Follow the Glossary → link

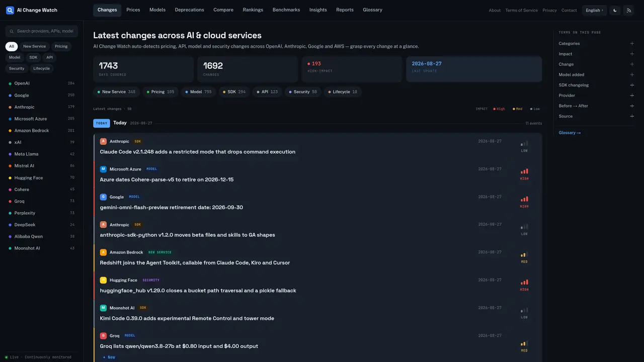pos(570,133)
